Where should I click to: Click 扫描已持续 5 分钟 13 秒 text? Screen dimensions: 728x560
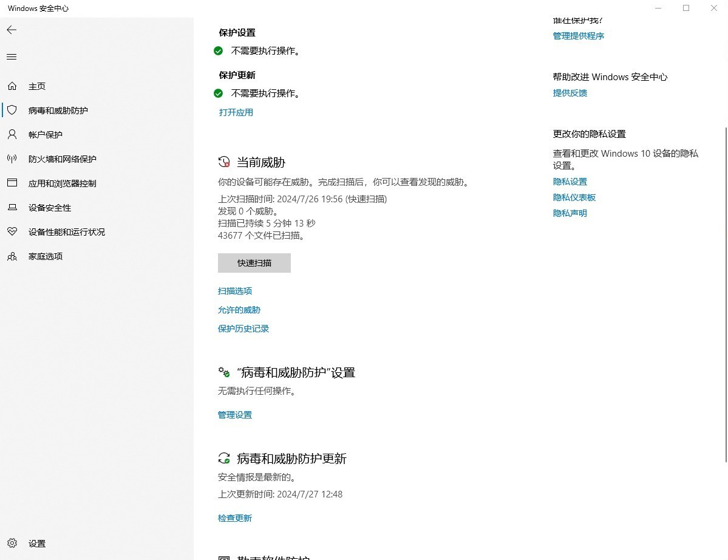267,224
